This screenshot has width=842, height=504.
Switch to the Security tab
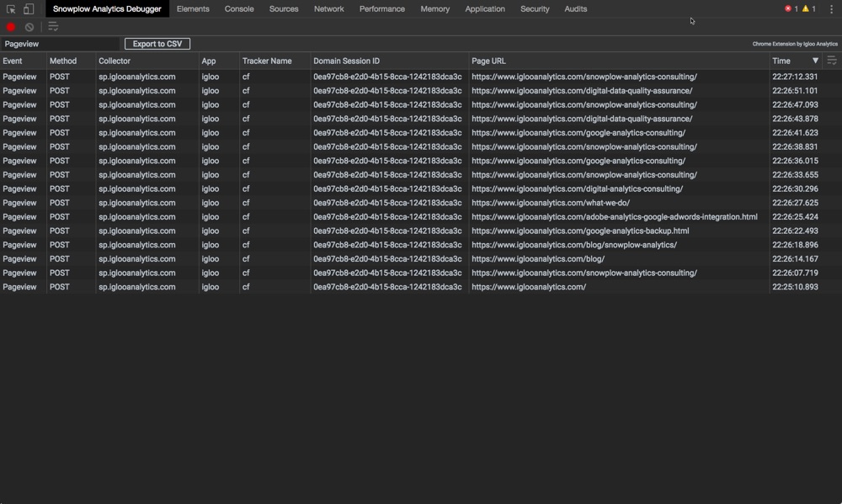535,9
